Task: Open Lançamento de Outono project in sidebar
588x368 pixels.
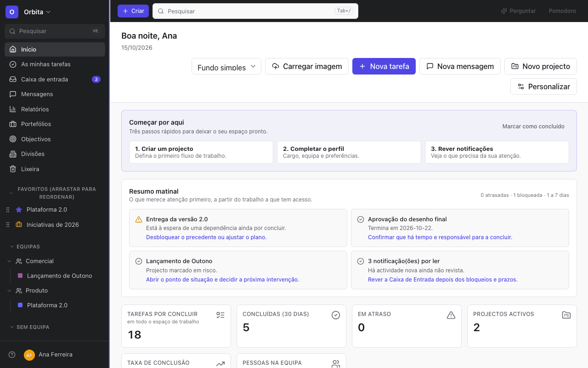Action: pyautogui.click(x=59, y=276)
